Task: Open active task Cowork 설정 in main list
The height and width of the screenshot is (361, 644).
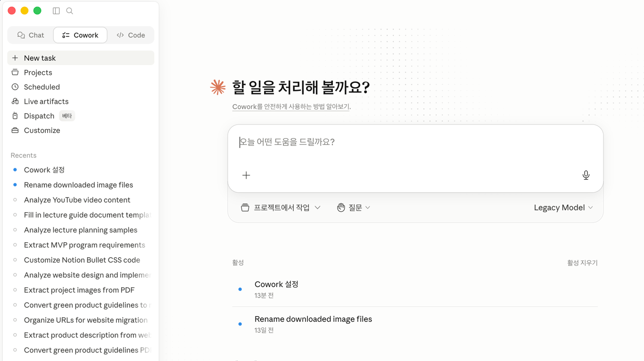Action: coord(415,289)
